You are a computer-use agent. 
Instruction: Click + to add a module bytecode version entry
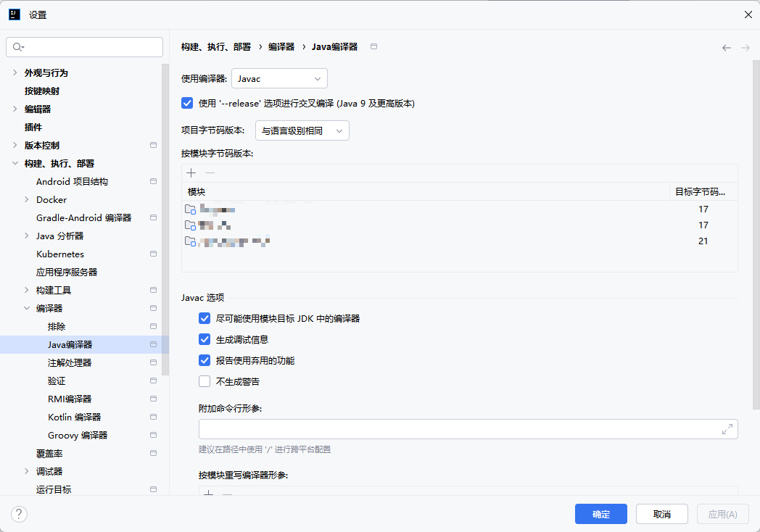191,173
